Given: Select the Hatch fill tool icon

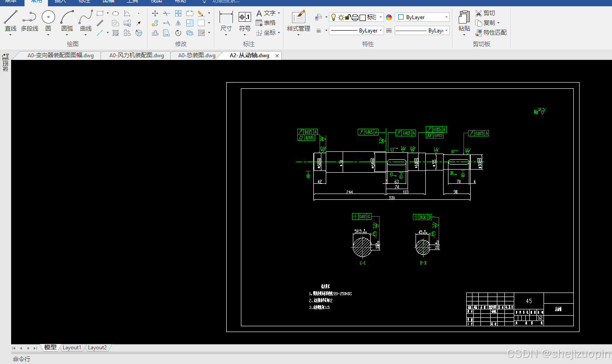Looking at the screenshot, I should point(116,33).
